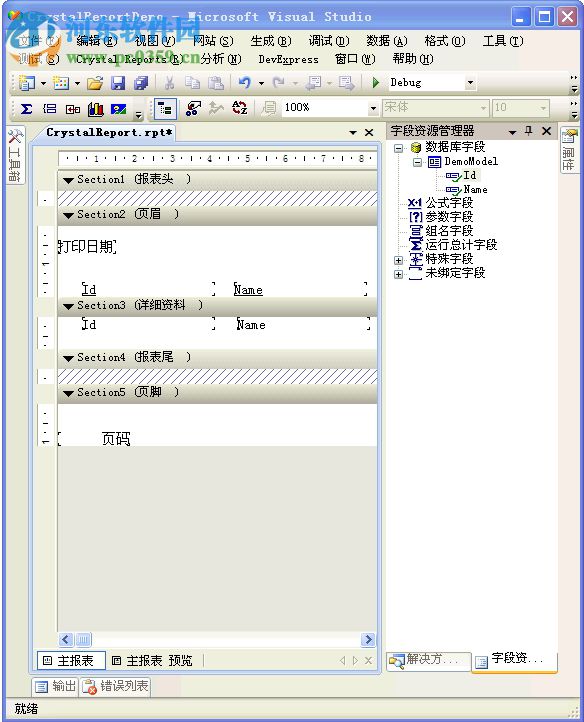Click the Insert Picture icon
The height and width of the screenshot is (722, 584).
pyautogui.click(x=118, y=109)
